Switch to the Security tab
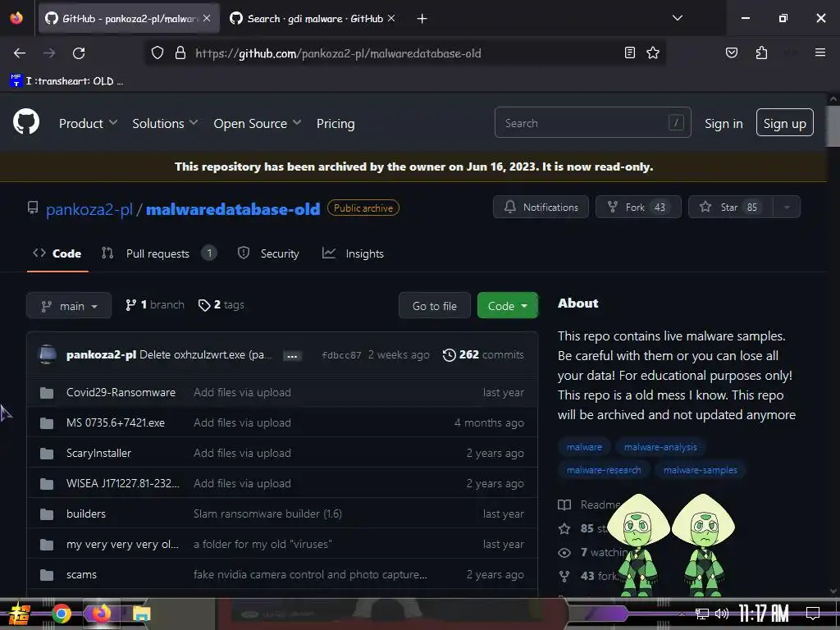Screen dimensions: 840x630 tap(268, 253)
